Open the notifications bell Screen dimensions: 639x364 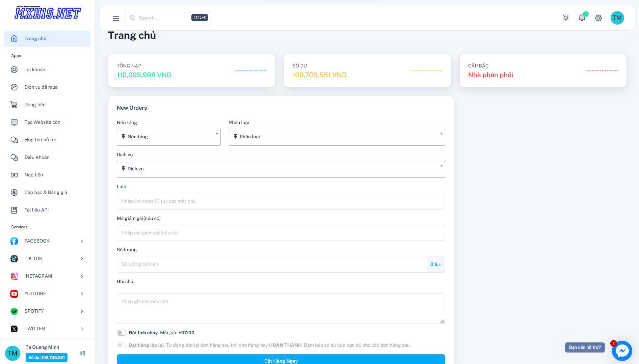(x=582, y=18)
